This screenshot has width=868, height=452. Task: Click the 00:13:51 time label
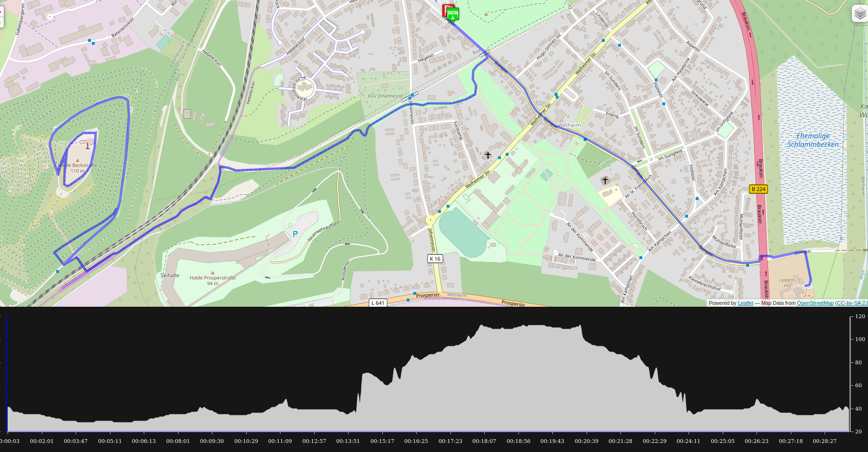click(348, 441)
